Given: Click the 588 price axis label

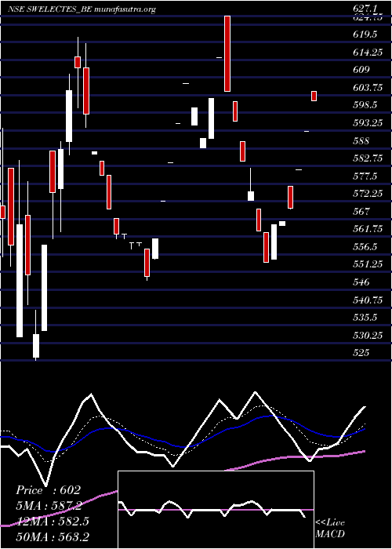Looking at the screenshot, I should pyautogui.click(x=361, y=140).
